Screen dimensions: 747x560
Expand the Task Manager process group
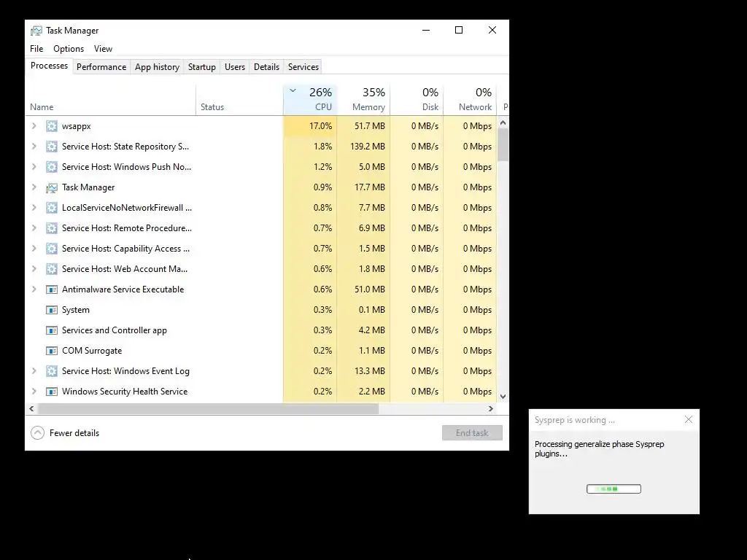[x=34, y=187]
